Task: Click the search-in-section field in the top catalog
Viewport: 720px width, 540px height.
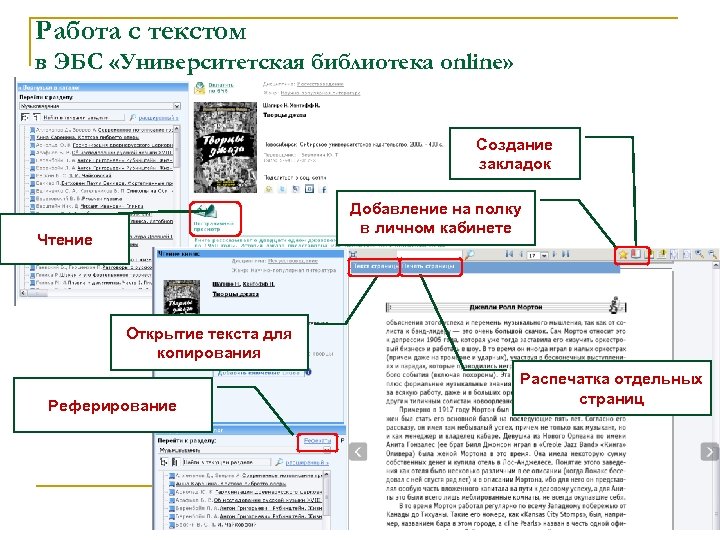Action: click(x=83, y=118)
